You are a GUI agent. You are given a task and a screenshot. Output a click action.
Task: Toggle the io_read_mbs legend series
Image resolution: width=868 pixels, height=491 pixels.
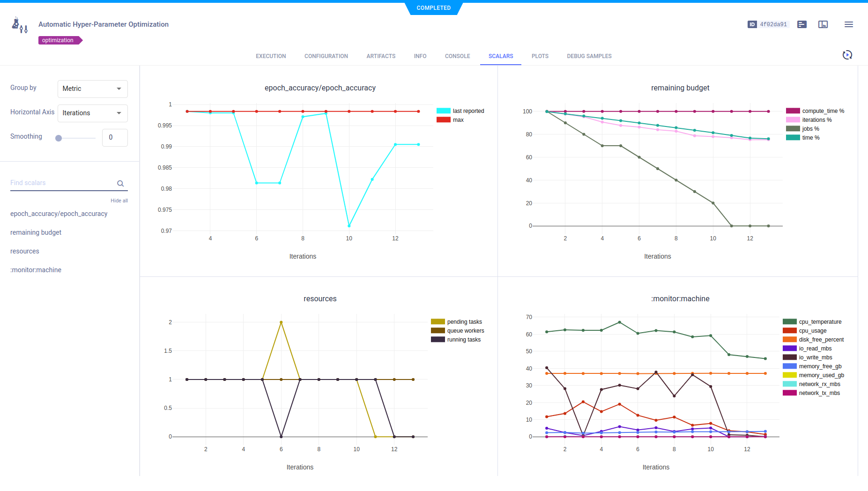(807, 349)
